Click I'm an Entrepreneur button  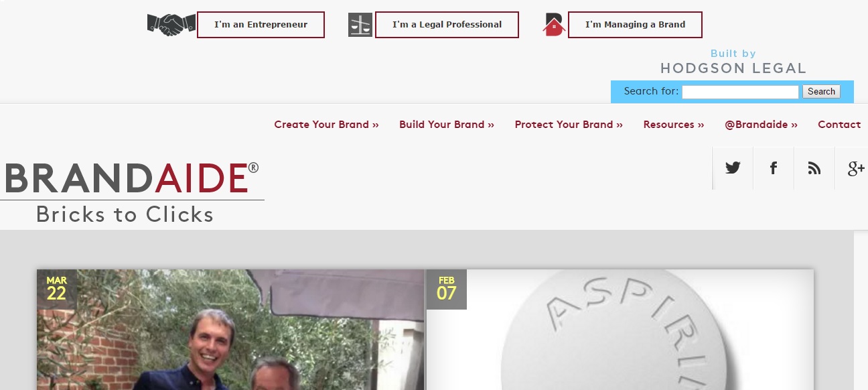coord(261,25)
